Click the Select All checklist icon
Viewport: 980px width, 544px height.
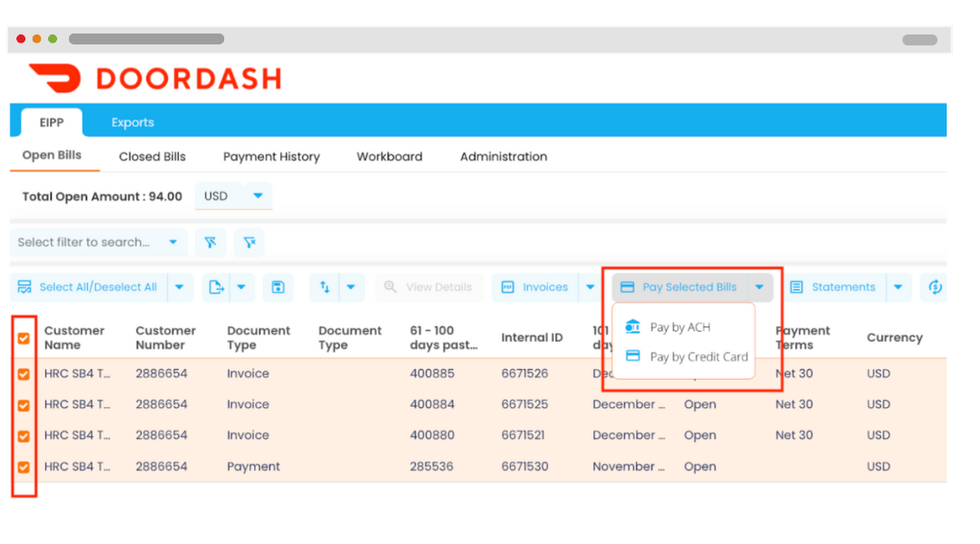(24, 287)
